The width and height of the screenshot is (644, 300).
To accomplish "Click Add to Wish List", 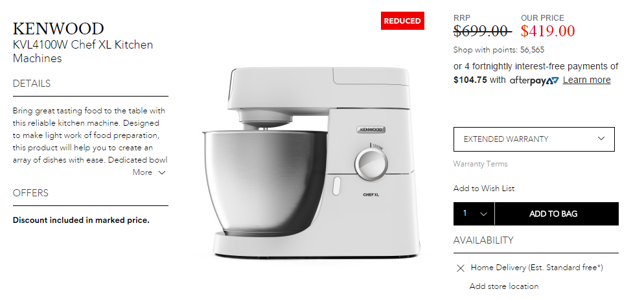I will pyautogui.click(x=484, y=189).
